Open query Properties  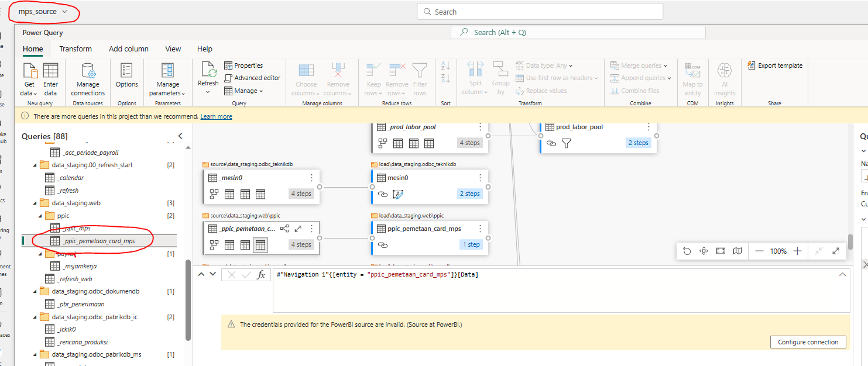[243, 65]
